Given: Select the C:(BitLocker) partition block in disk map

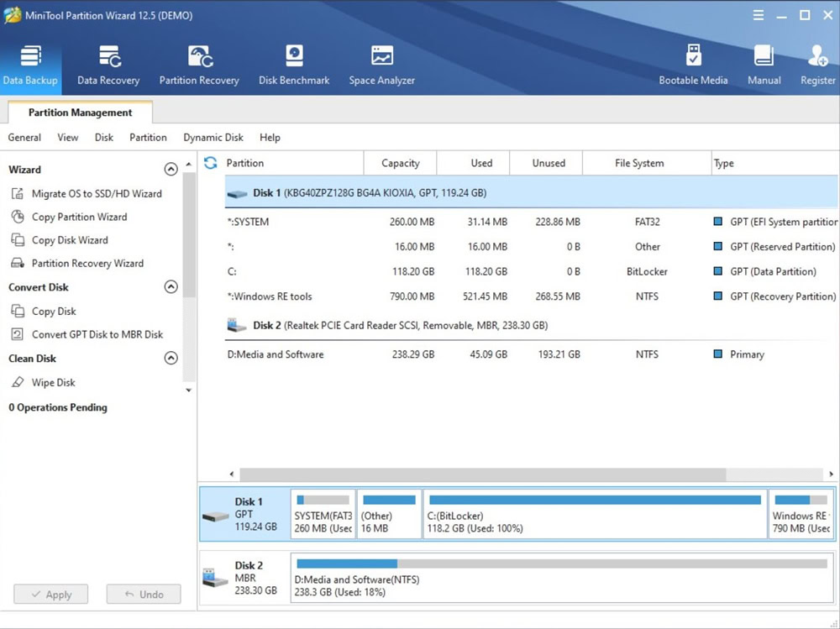Looking at the screenshot, I should pos(596,514).
